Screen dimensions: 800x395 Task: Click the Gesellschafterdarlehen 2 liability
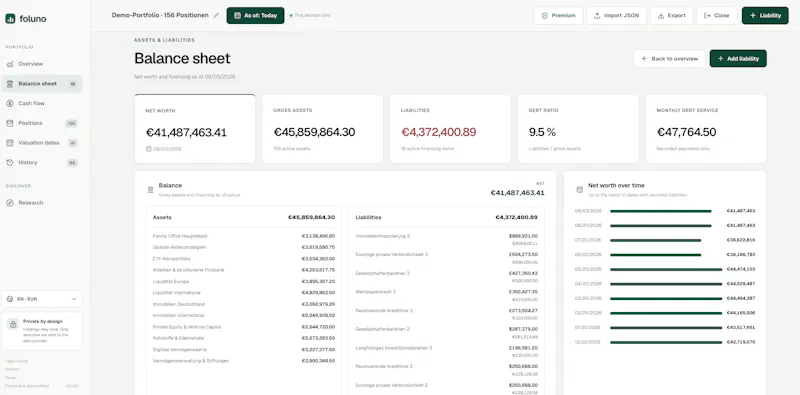click(446, 332)
